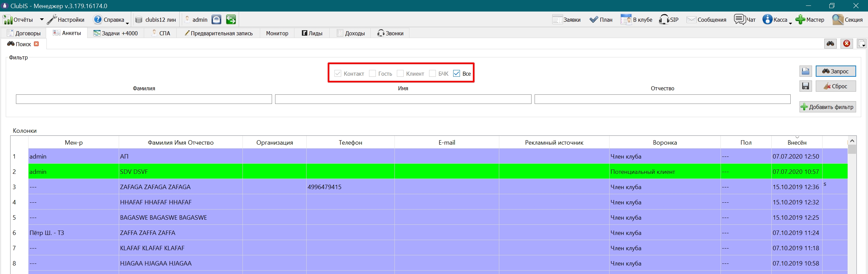
Task: Click the Добавить фильтр button
Action: [828, 107]
